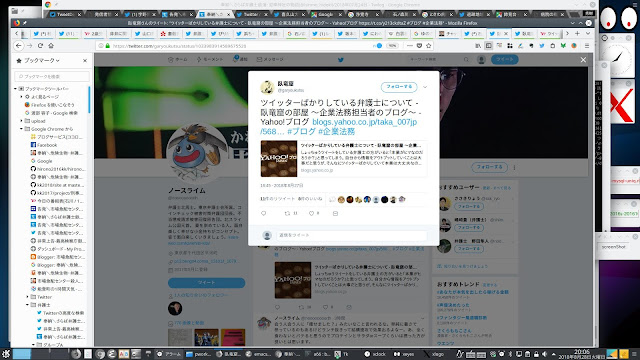
Task: Collapse the Google Chrome から folder
Action: point(22,129)
